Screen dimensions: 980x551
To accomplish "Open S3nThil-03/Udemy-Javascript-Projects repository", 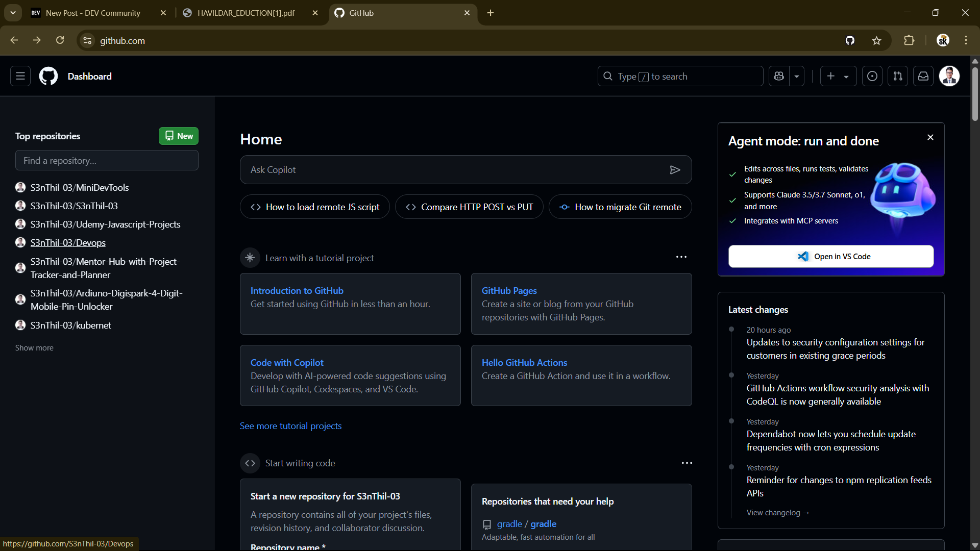I will coord(105,224).
